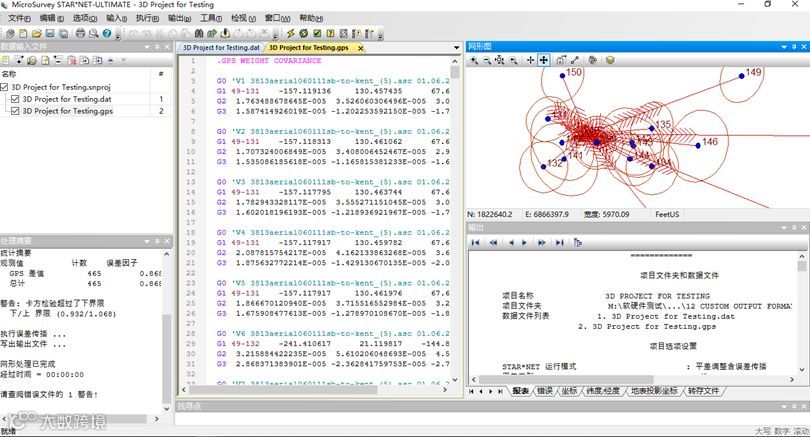Screen dimensions: 810x437
Task: Open print preview magnifier icon
Action: pyautogui.click(x=94, y=34)
